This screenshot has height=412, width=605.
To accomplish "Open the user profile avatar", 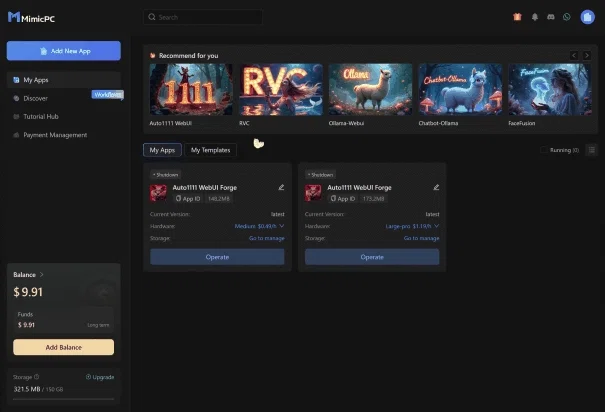I will (587, 17).
